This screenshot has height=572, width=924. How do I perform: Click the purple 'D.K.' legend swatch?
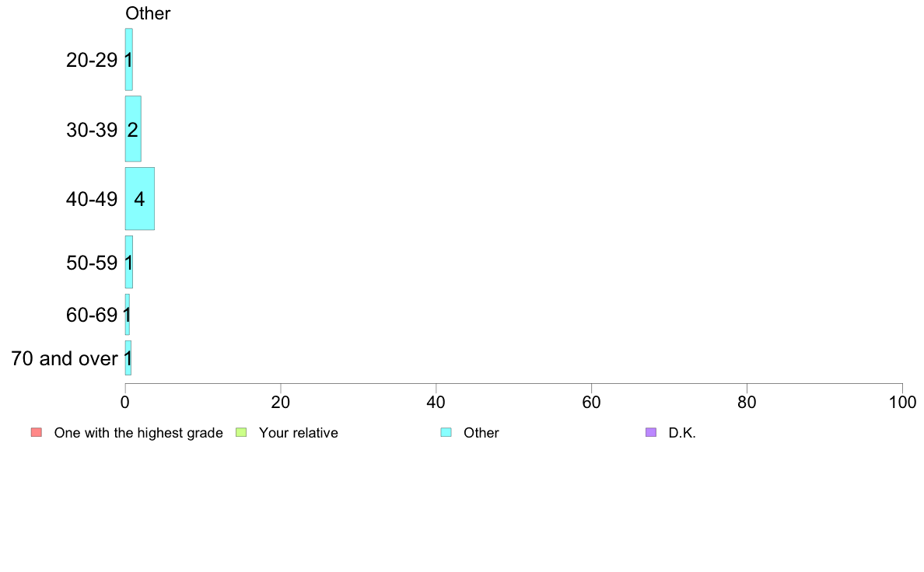[651, 432]
